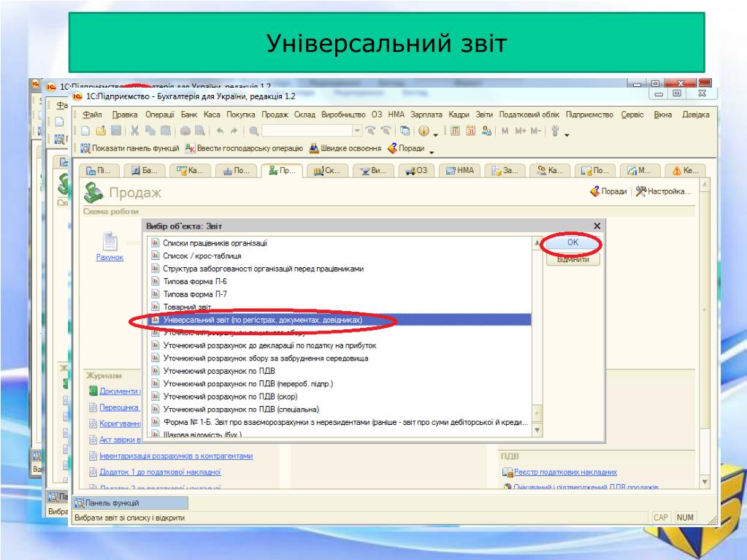The height and width of the screenshot is (560, 747).
Task: Open Додаток 1 до податкової накладної
Action: pos(160,472)
